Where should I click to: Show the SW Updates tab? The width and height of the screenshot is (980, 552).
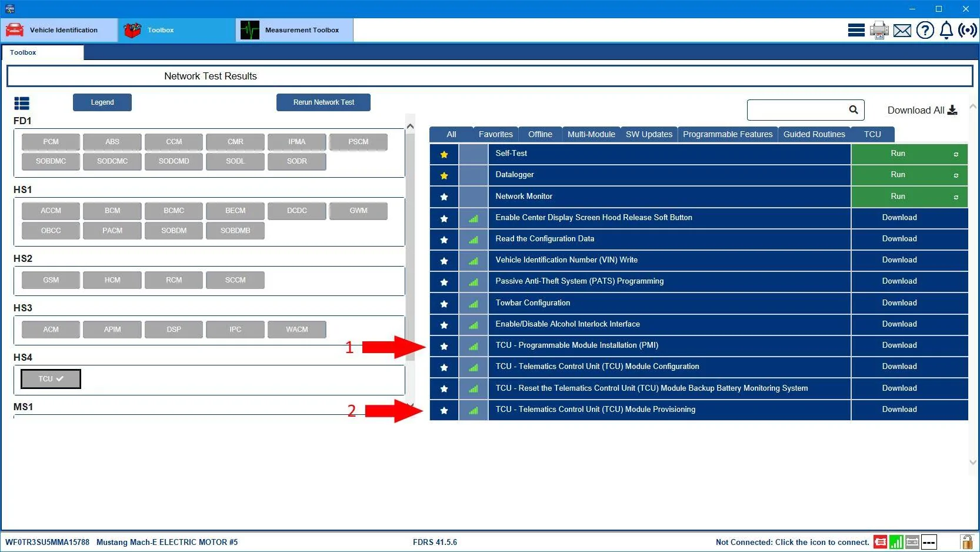649,134
